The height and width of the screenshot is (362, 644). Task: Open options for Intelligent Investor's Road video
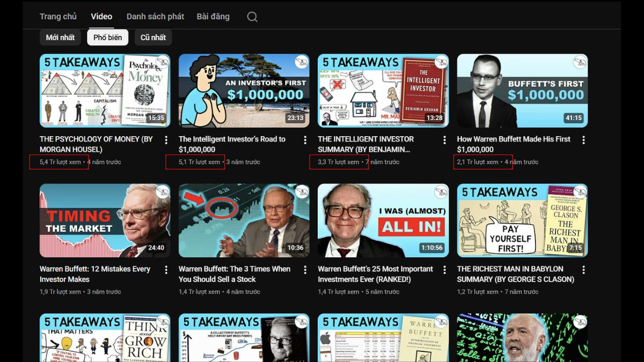click(x=305, y=139)
